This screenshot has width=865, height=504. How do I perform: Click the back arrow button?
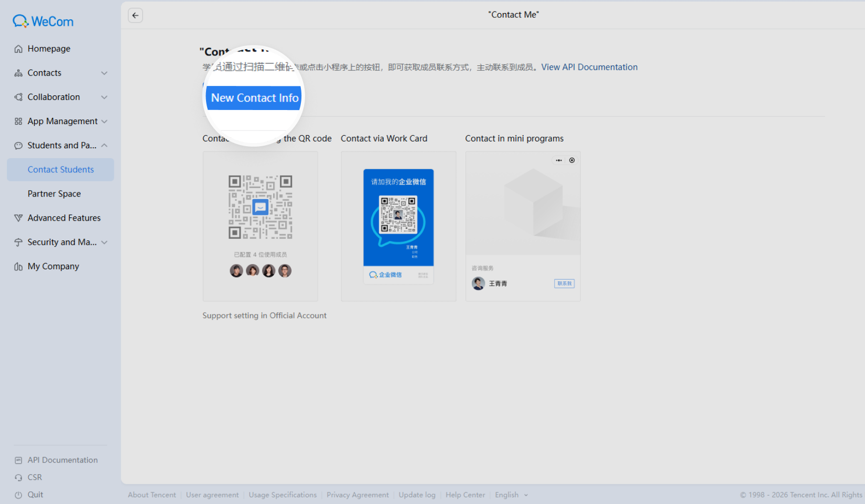pos(135,15)
